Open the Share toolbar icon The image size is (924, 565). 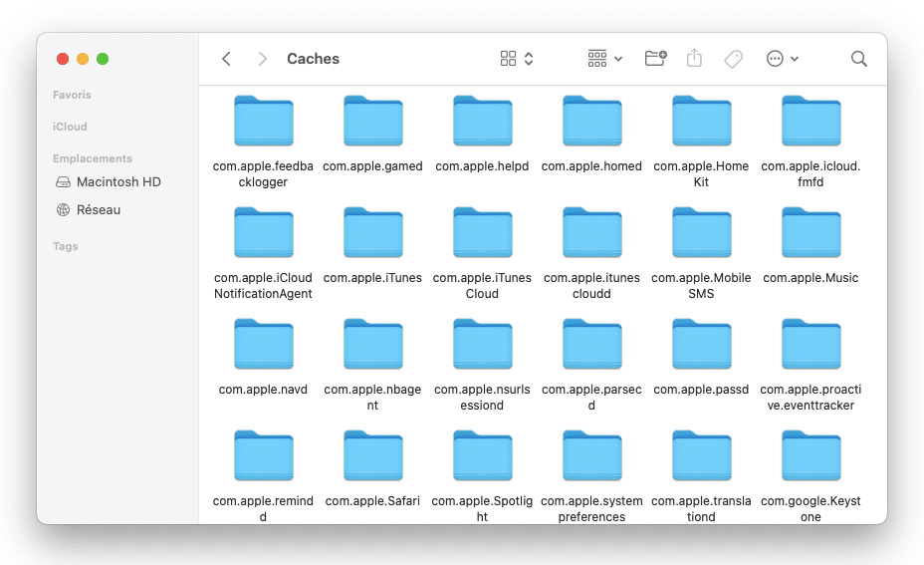[694, 59]
